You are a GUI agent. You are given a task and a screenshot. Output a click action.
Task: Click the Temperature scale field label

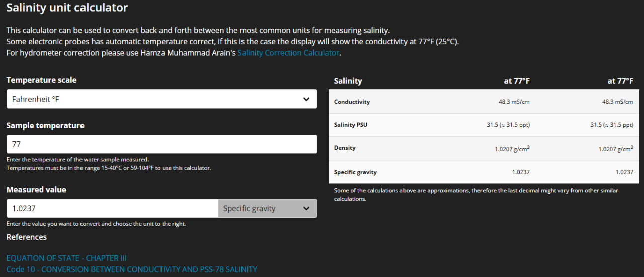(x=41, y=80)
